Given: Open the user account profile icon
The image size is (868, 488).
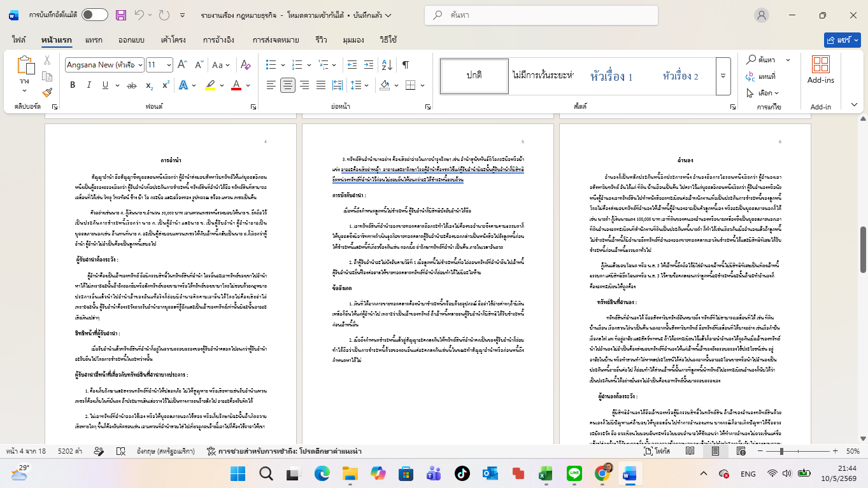Looking at the screenshot, I should [x=761, y=15].
